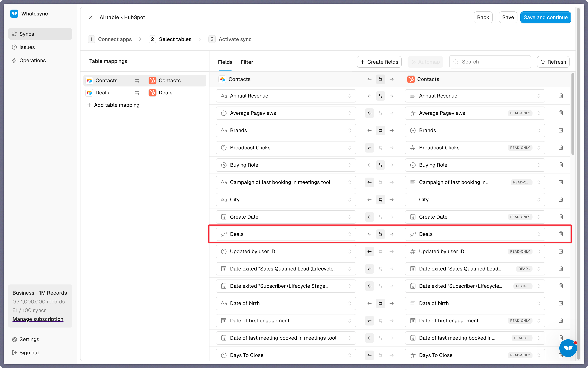This screenshot has width=588, height=368.
Task: Remove the Create Date field mapping
Action: [x=561, y=217]
